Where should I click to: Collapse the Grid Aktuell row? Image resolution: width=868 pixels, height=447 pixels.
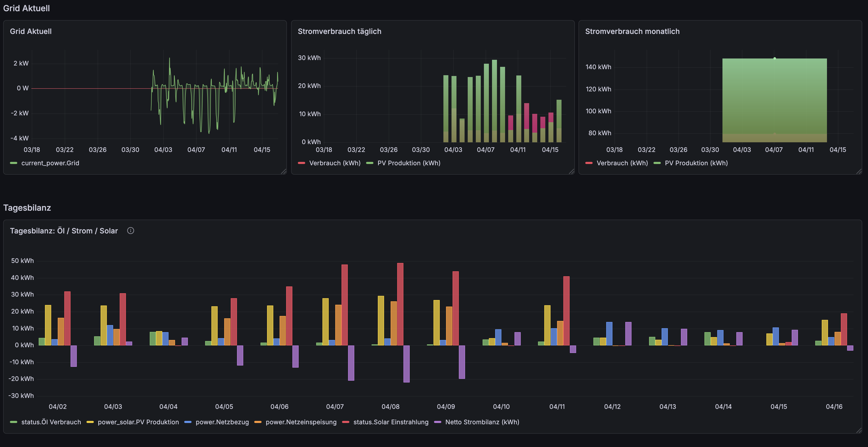(x=26, y=8)
